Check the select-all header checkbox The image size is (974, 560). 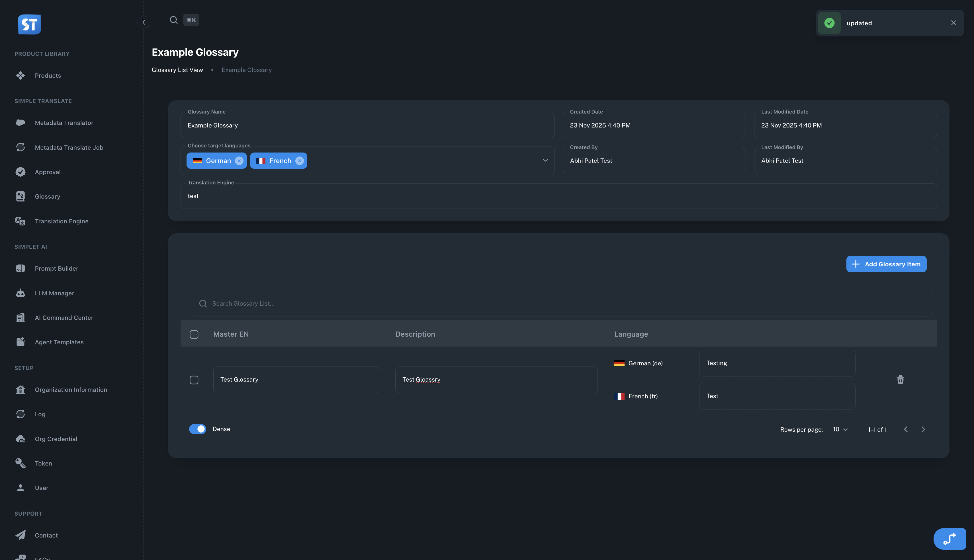point(194,334)
